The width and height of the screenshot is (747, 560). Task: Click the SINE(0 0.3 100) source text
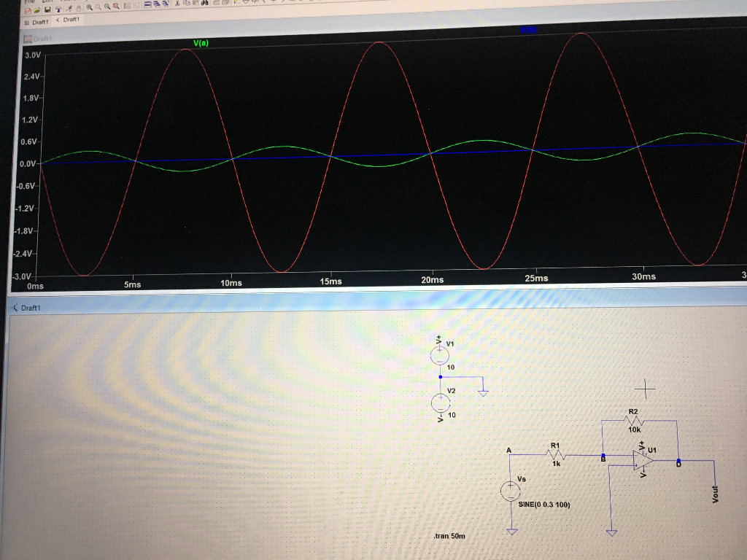tap(543, 503)
